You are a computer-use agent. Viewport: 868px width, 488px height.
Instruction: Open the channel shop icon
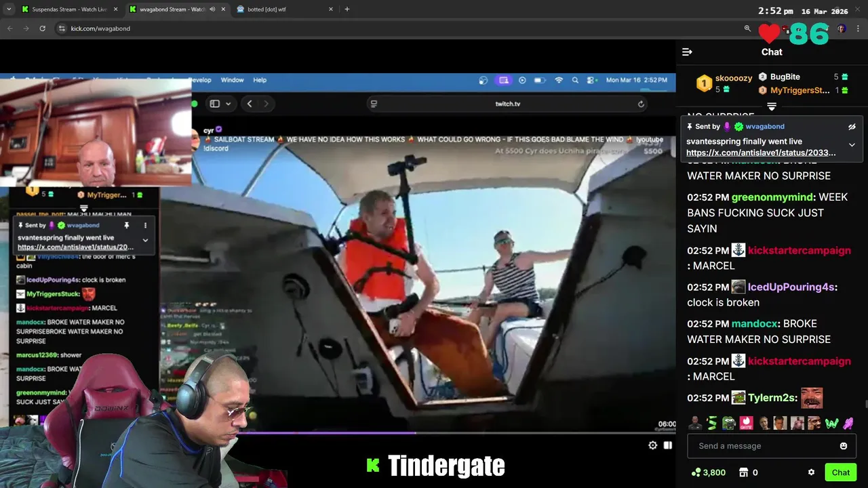click(x=743, y=472)
